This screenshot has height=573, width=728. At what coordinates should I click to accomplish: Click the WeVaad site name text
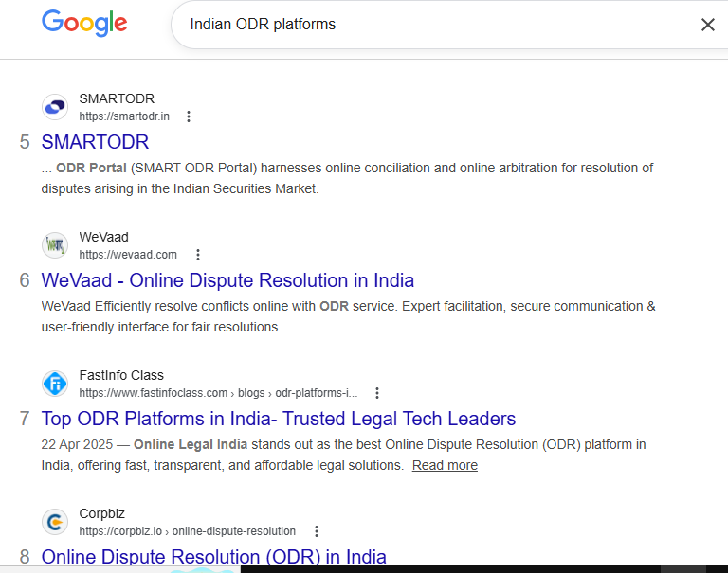tap(103, 237)
